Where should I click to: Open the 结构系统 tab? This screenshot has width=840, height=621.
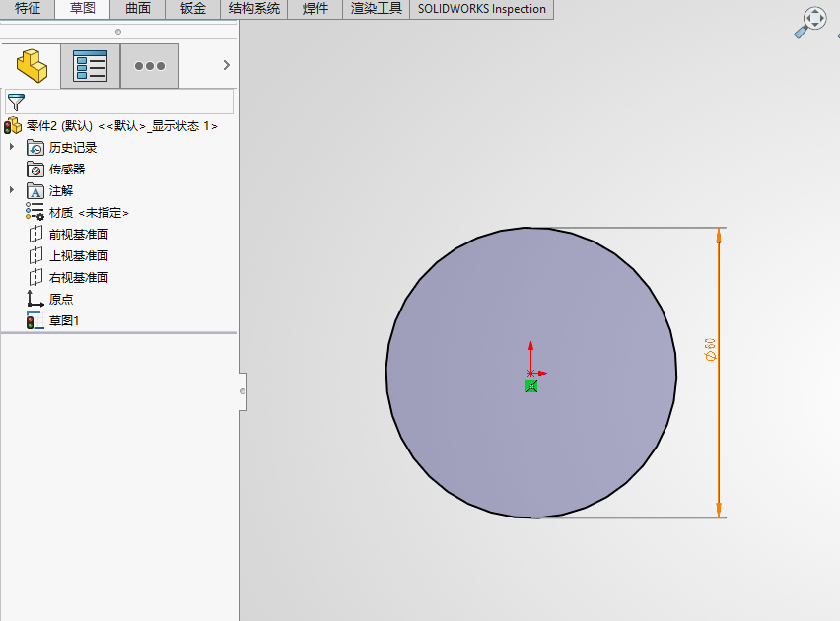254,9
